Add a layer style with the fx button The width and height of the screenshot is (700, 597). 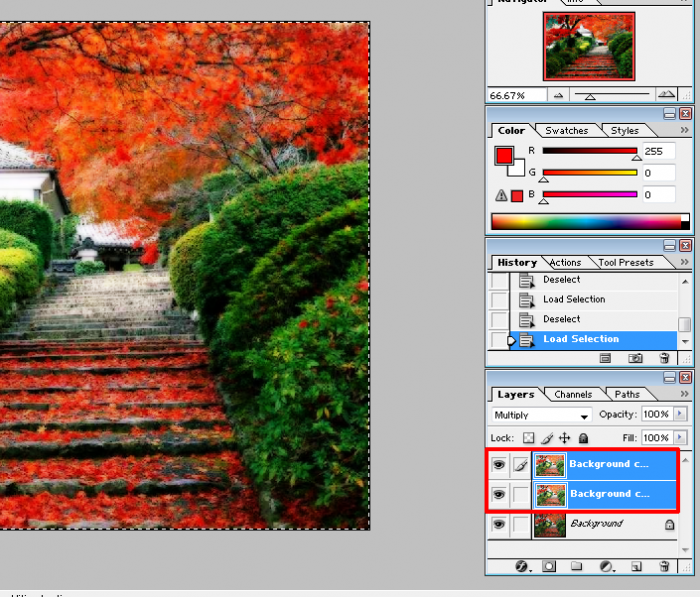click(x=522, y=566)
